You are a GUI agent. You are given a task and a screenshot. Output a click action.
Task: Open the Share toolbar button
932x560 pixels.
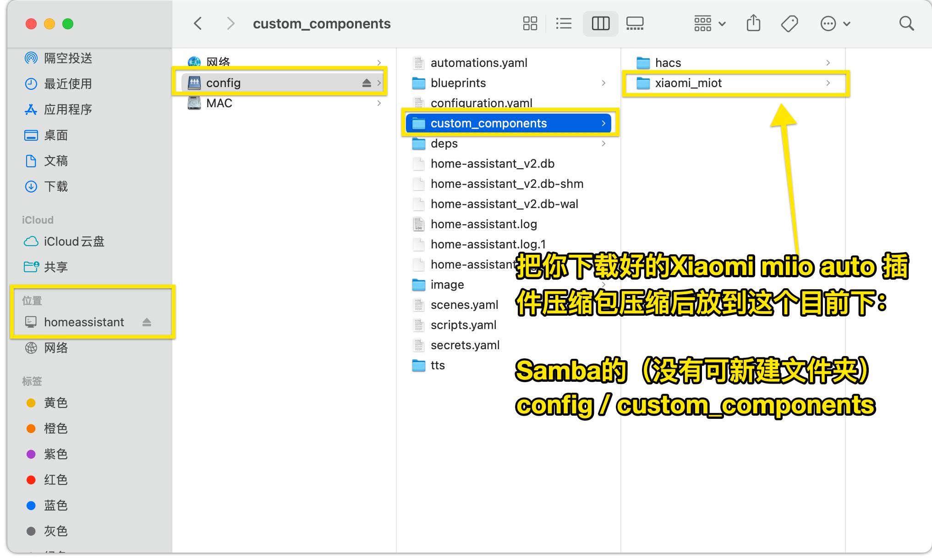753,23
